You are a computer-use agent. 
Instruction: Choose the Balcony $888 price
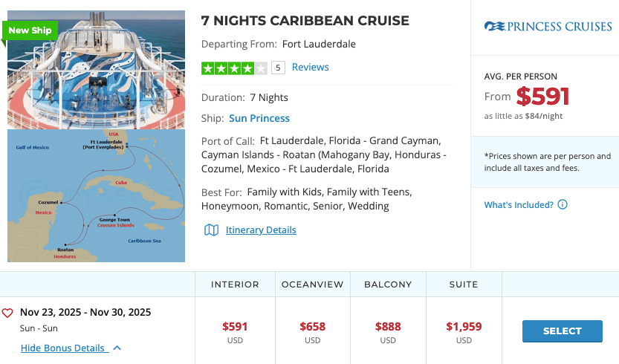(x=388, y=327)
